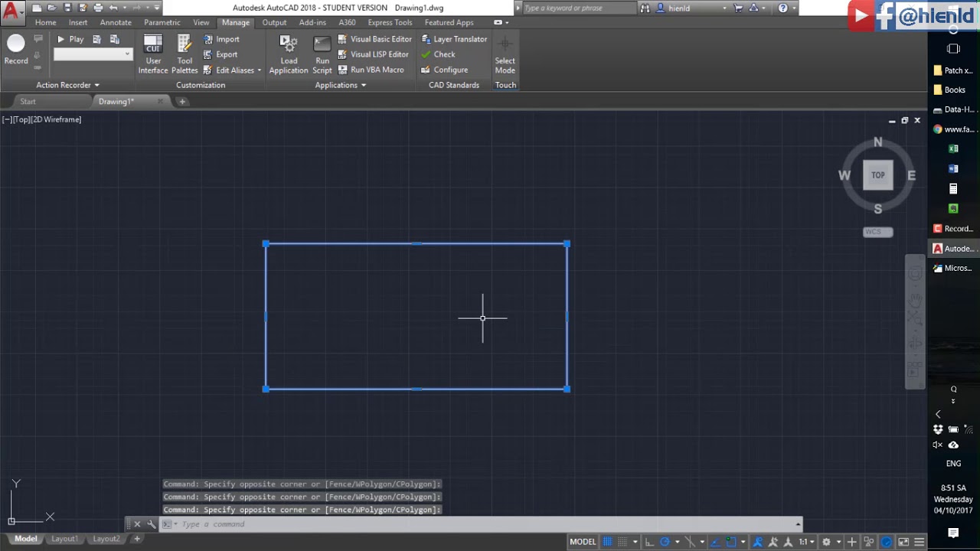This screenshot has width=980, height=551.
Task: Switch to the Home ribbon tab
Action: click(45, 23)
